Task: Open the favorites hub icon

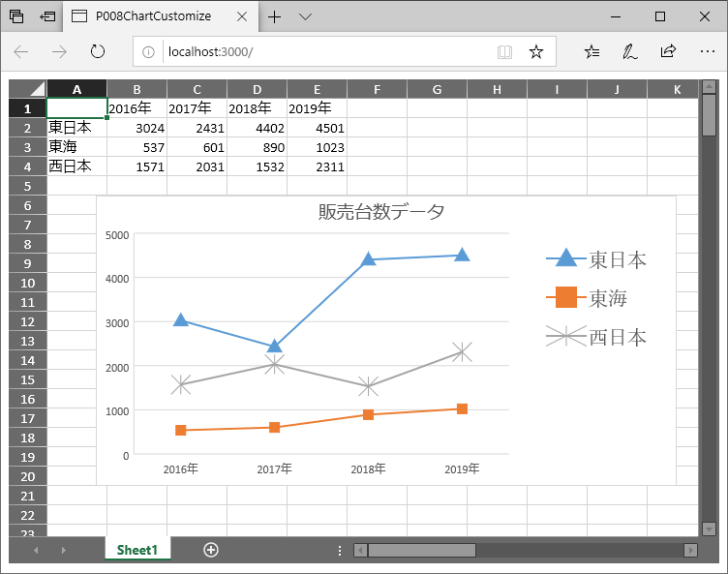Action: pyautogui.click(x=591, y=51)
